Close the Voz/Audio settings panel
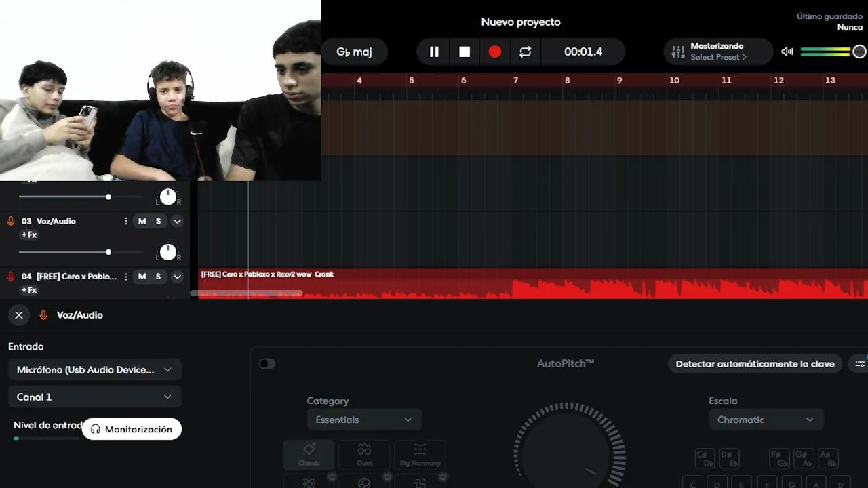This screenshot has width=868, height=488. coord(19,315)
